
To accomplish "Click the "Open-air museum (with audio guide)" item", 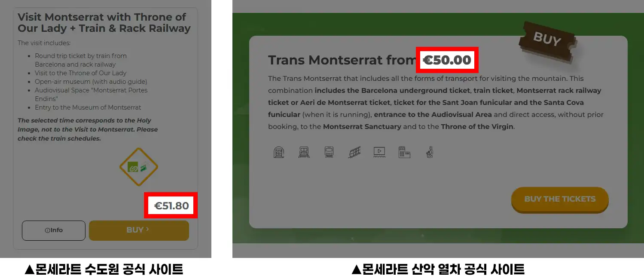I will (91, 82).
